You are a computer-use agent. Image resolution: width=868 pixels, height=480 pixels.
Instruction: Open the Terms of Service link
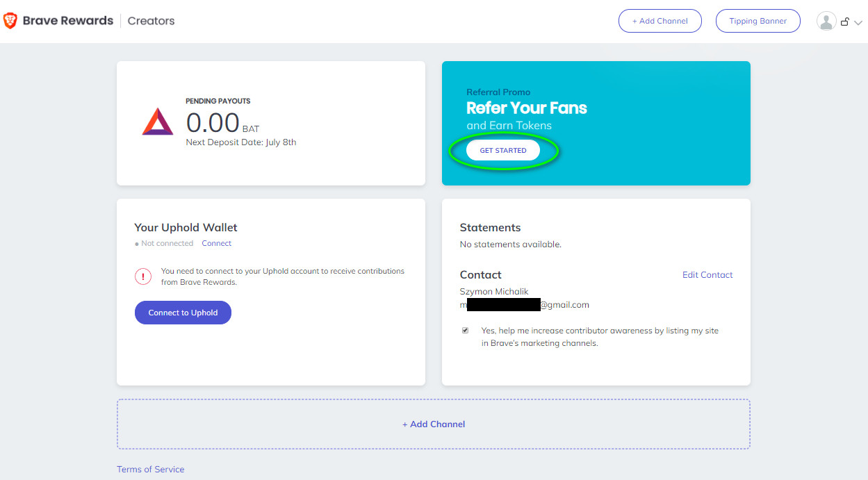click(x=151, y=470)
